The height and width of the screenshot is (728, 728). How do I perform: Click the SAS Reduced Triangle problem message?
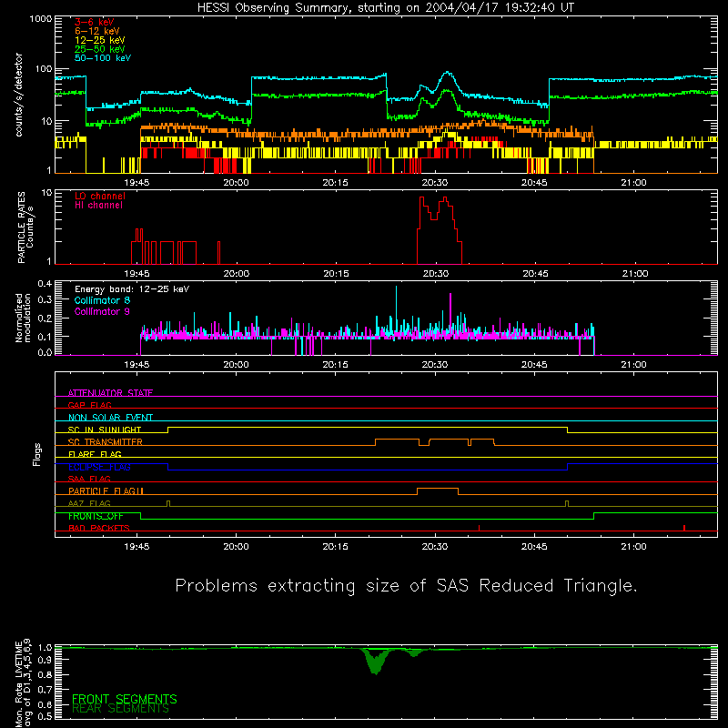406,586
